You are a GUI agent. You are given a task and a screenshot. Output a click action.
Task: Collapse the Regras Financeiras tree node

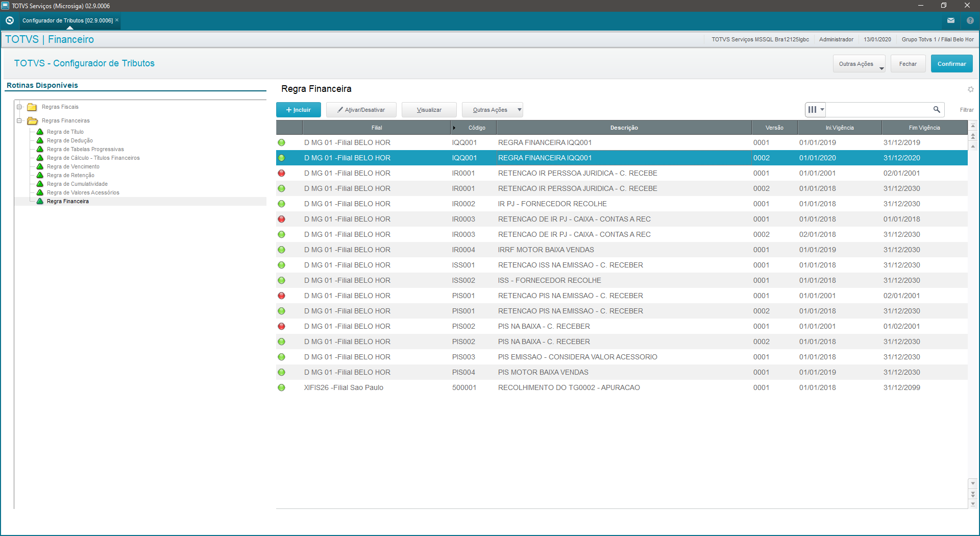(19, 120)
